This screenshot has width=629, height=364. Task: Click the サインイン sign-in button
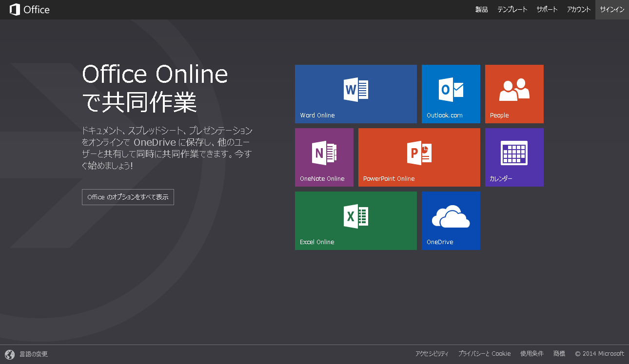click(612, 10)
